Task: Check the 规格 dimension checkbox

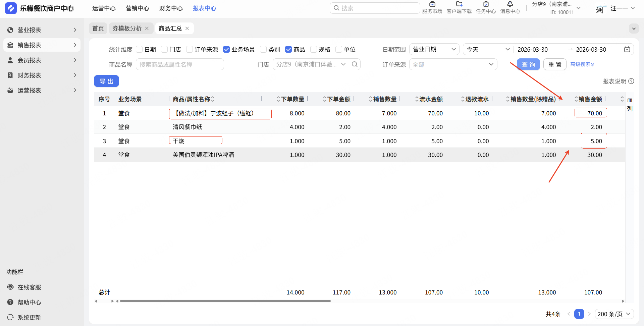Action: pos(314,49)
